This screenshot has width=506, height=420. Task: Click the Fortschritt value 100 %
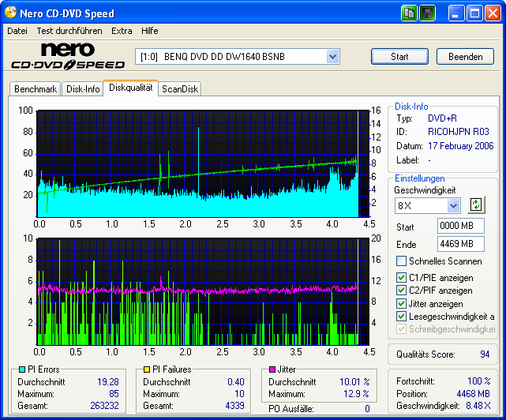479,381
